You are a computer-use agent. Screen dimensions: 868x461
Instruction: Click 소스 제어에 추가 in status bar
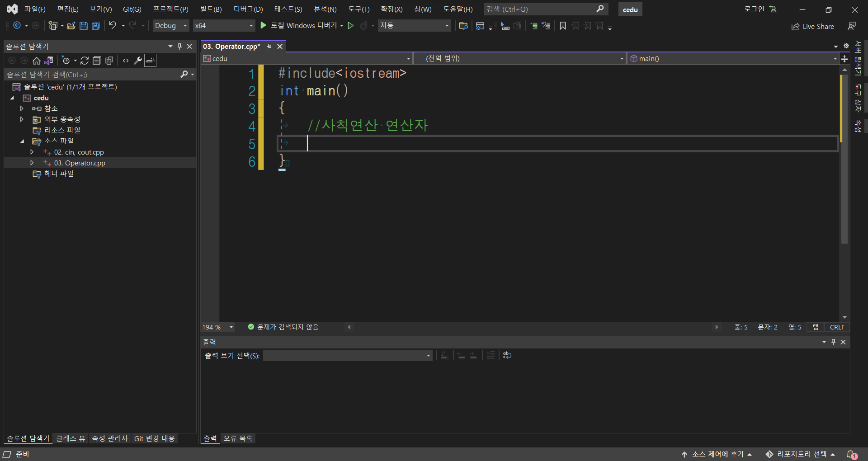click(717, 454)
